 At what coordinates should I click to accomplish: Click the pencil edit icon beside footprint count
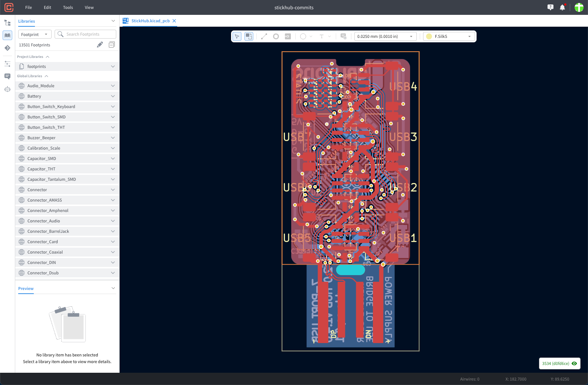click(x=100, y=45)
